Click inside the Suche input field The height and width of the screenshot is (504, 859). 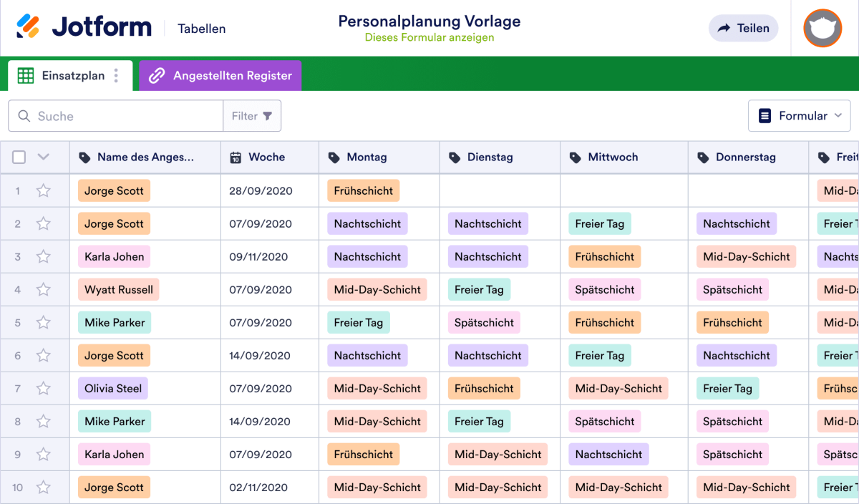[x=115, y=115]
